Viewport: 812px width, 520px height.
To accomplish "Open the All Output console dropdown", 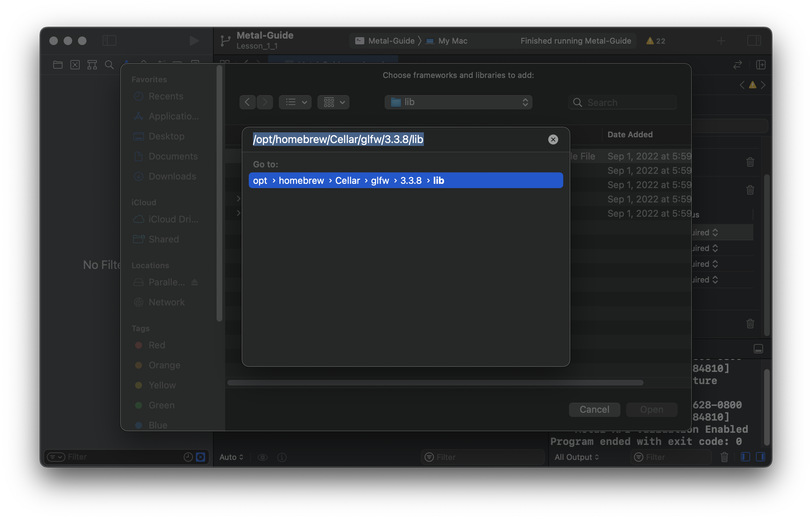I will (576, 457).
